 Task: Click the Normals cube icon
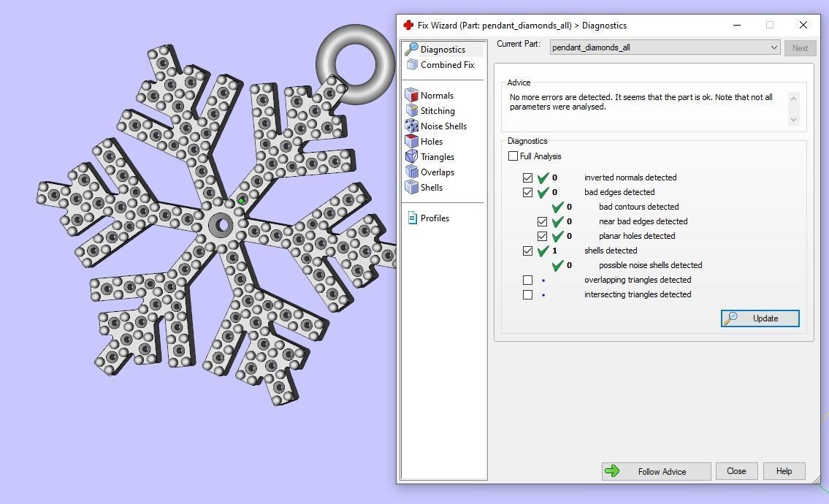click(x=411, y=95)
